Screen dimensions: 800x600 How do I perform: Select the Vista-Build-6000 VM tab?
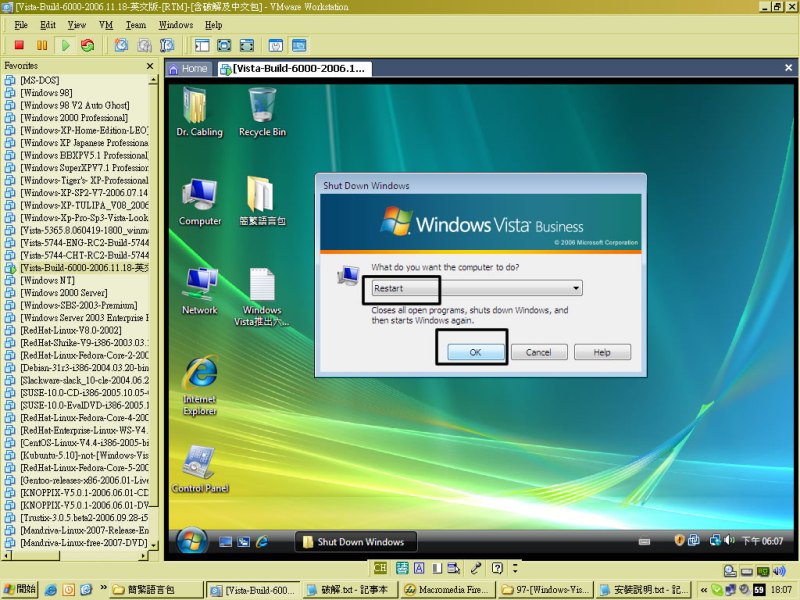[294, 69]
